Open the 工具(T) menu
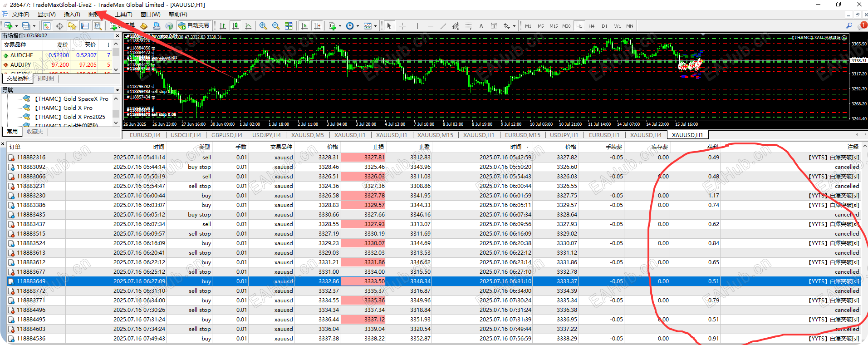This screenshot has height=345, width=868. pyautogui.click(x=123, y=15)
